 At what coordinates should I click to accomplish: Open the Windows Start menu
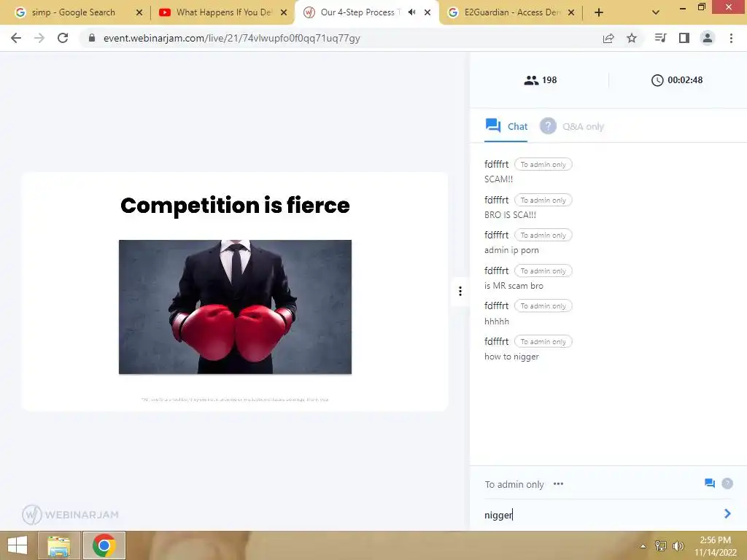click(x=18, y=545)
